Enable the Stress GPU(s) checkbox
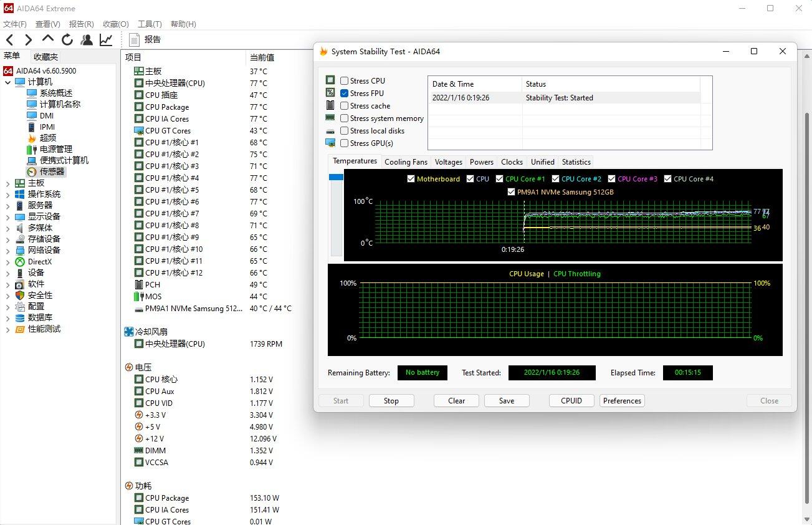This screenshot has width=812, height=525. pyautogui.click(x=344, y=143)
